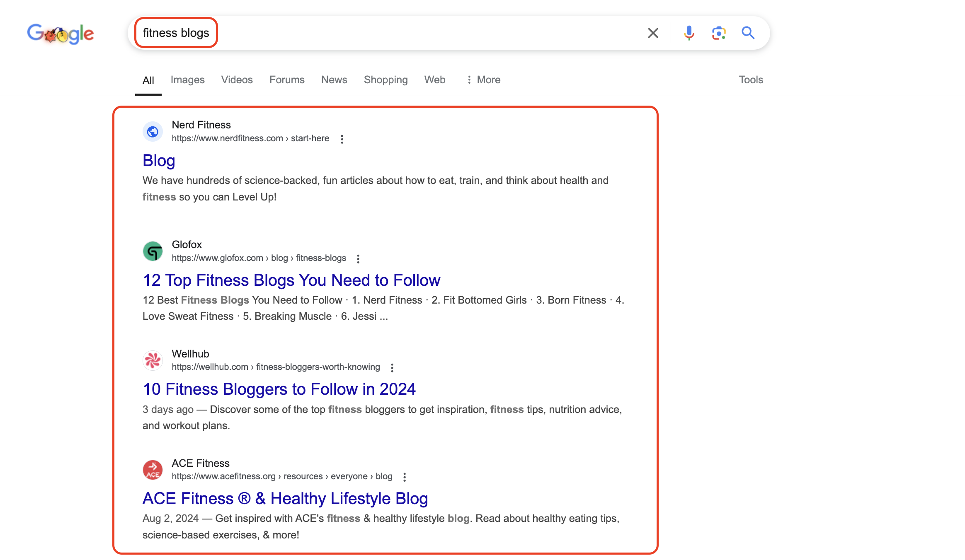
Task: Click the acefitness.org resources everyone blog URL
Action: click(x=282, y=476)
